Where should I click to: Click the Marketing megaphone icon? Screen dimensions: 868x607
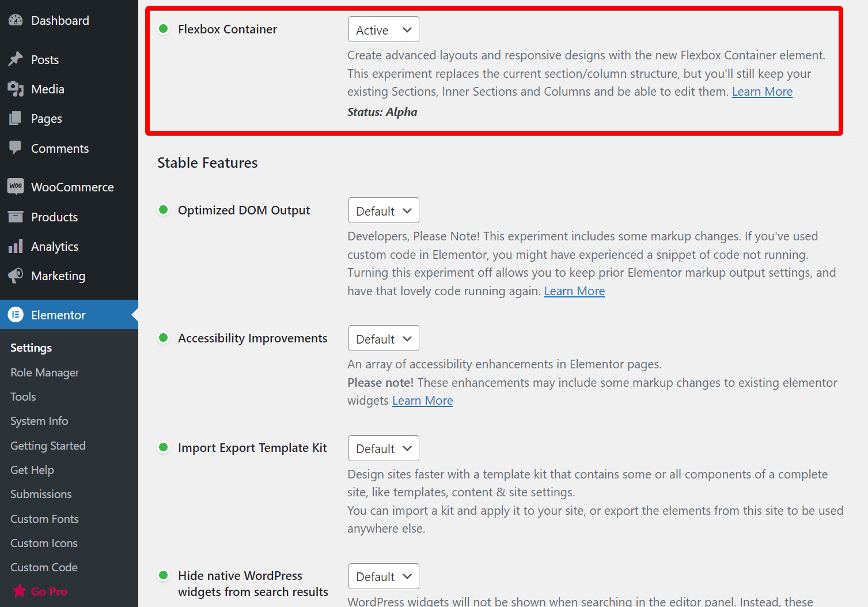pyautogui.click(x=16, y=276)
